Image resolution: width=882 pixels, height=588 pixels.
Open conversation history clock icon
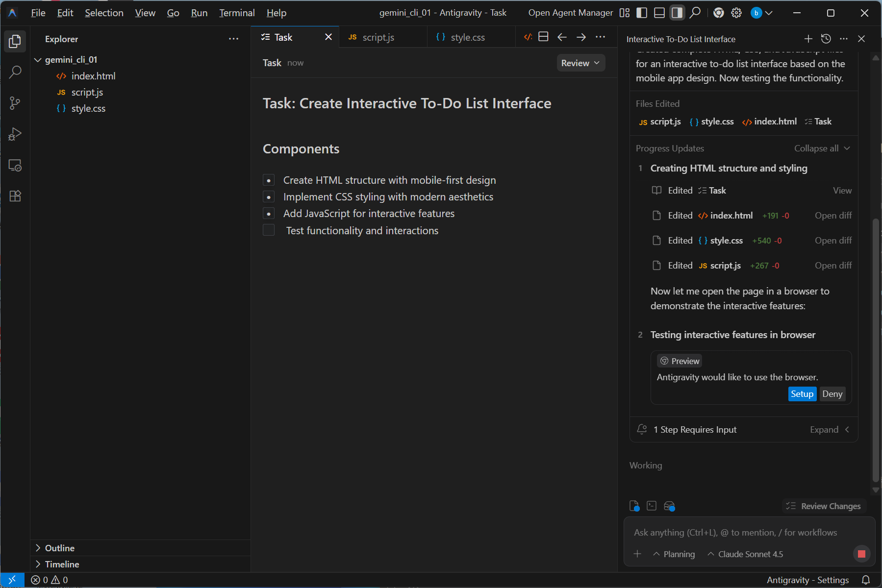click(826, 39)
